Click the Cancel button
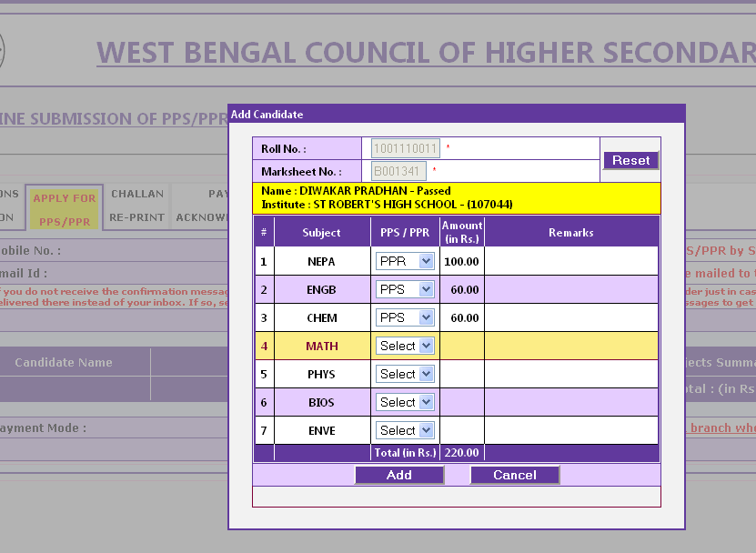The width and height of the screenshot is (756, 553). point(515,475)
